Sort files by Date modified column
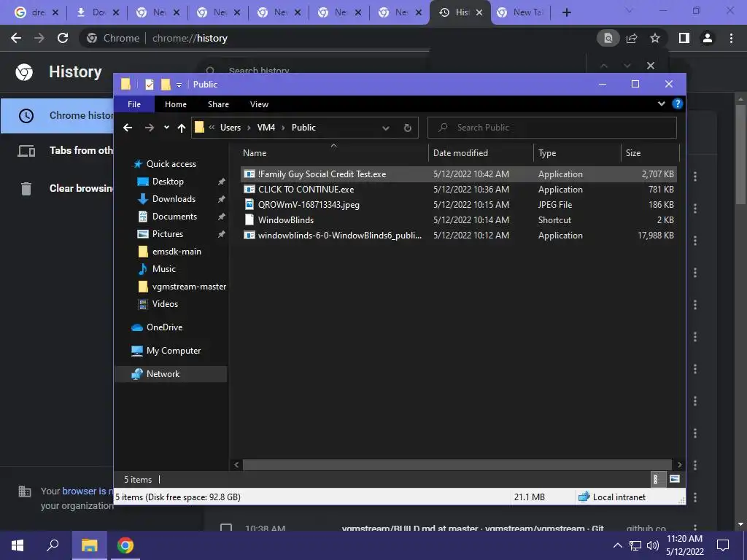This screenshot has width=747, height=560. click(481, 153)
